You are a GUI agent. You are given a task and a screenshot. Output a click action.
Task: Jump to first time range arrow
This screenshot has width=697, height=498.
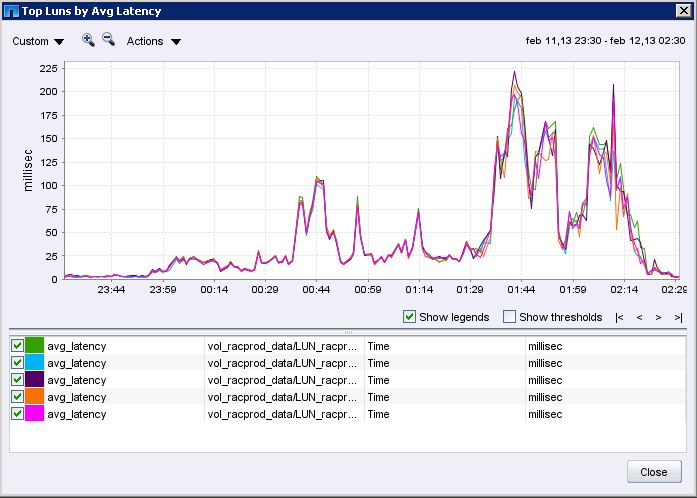pyautogui.click(x=620, y=317)
